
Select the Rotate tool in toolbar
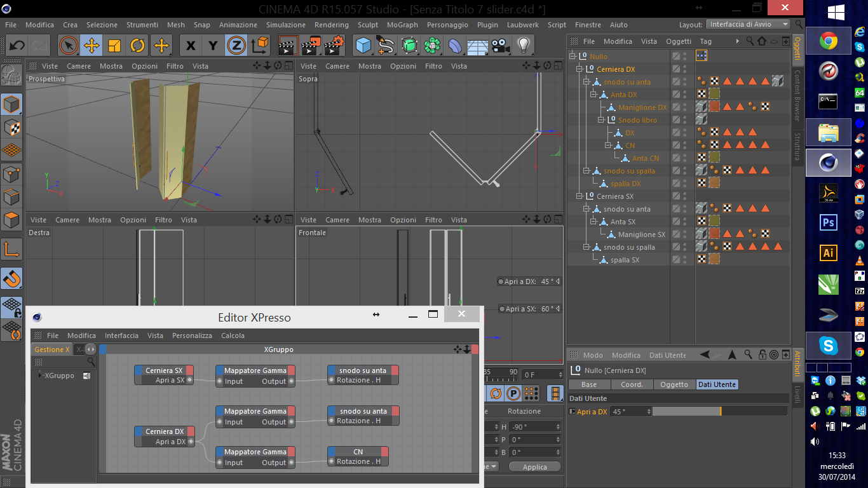[x=138, y=45]
